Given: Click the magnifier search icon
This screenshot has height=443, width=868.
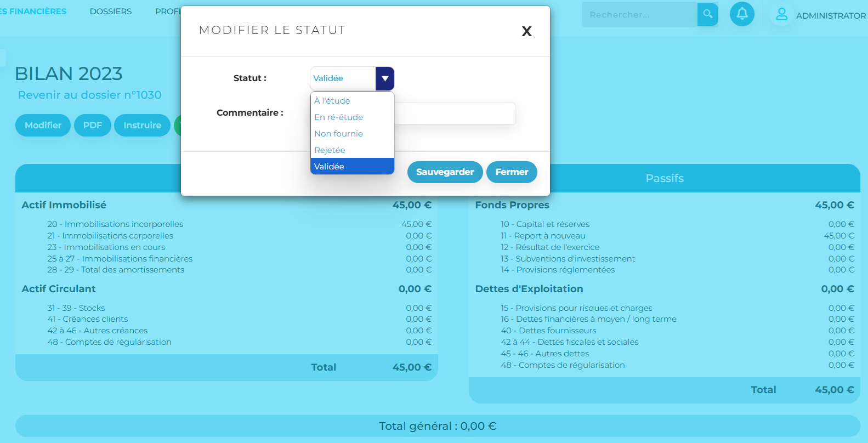Looking at the screenshot, I should pyautogui.click(x=707, y=14).
